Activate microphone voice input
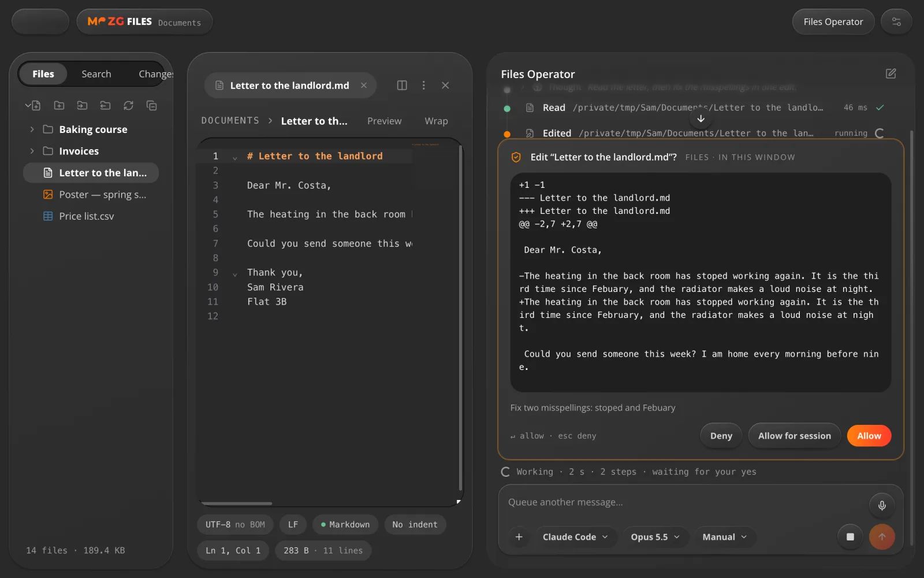 (882, 505)
